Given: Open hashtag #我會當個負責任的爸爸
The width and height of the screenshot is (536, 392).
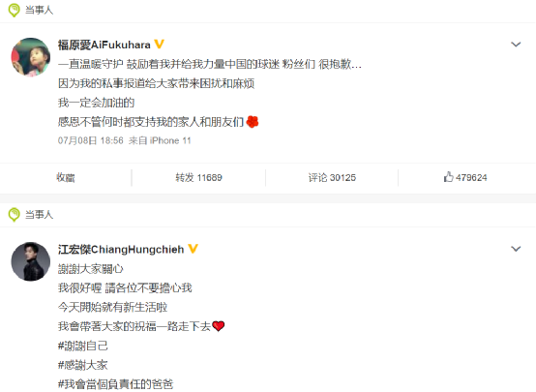Looking at the screenshot, I should pyautogui.click(x=115, y=384).
